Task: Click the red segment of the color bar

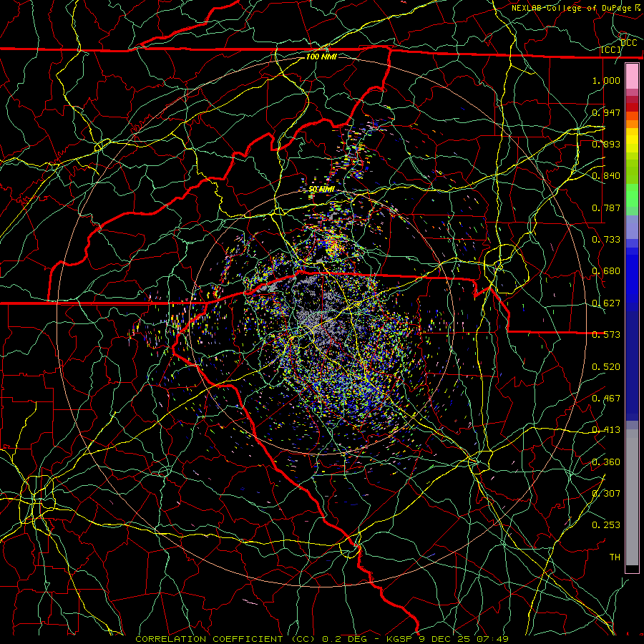Action: point(632,107)
